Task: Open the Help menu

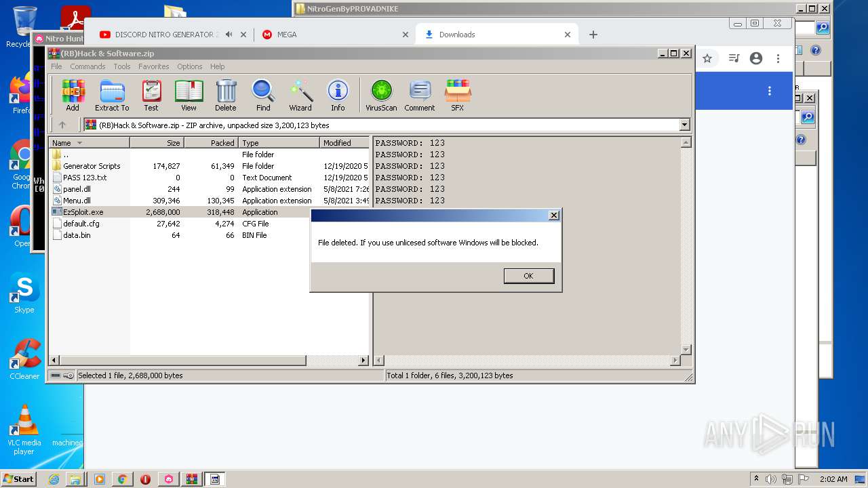Action: click(x=217, y=66)
